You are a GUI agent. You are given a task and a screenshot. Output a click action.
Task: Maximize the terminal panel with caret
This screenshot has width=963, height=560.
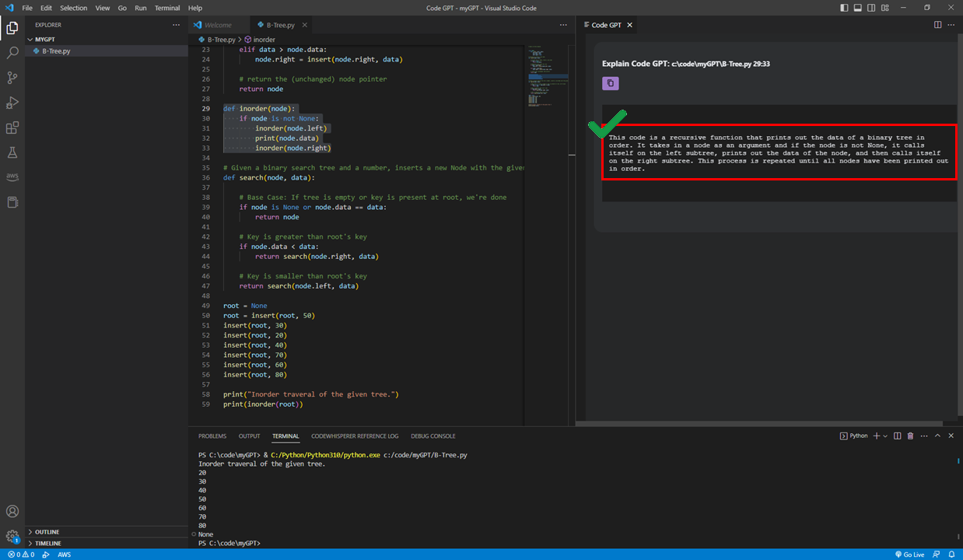(x=937, y=436)
